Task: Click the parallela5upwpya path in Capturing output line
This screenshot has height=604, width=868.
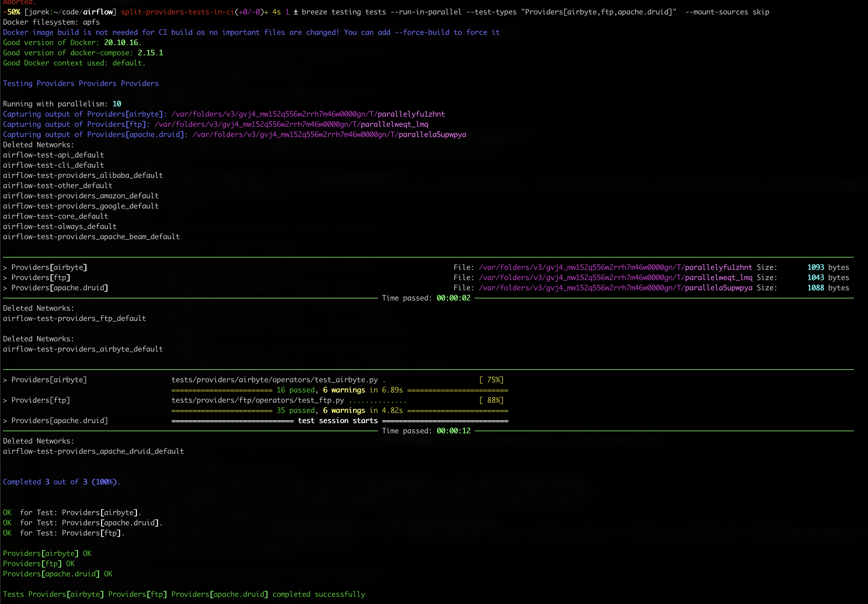Action: (432, 135)
